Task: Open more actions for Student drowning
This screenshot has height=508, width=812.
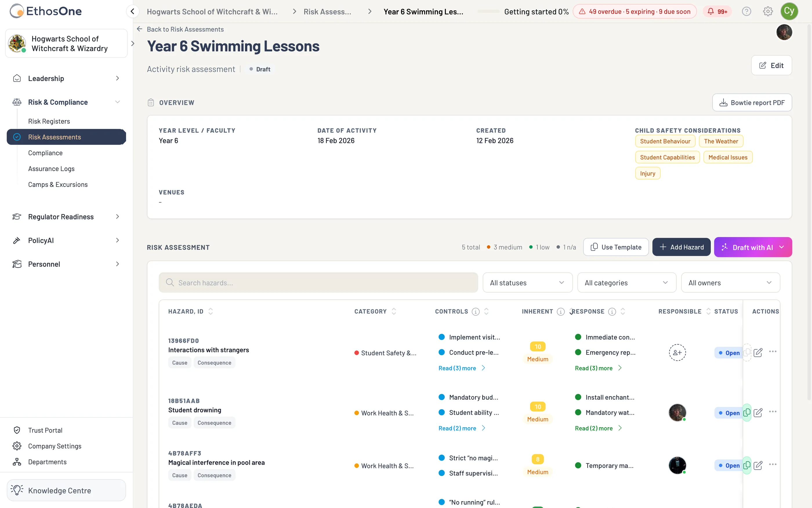Action: coord(773,412)
